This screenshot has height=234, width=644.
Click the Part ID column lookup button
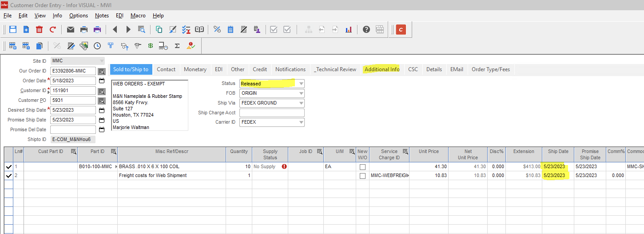pyautogui.click(x=113, y=152)
